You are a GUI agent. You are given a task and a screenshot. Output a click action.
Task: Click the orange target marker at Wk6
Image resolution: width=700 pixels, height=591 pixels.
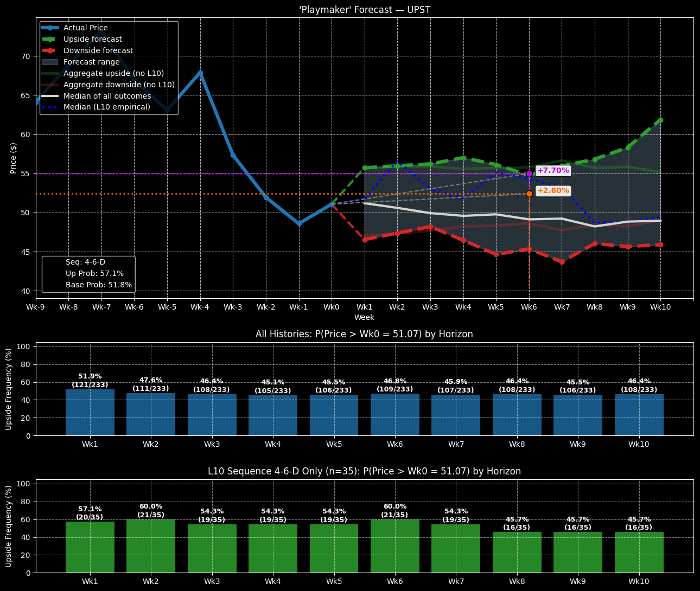pos(529,194)
